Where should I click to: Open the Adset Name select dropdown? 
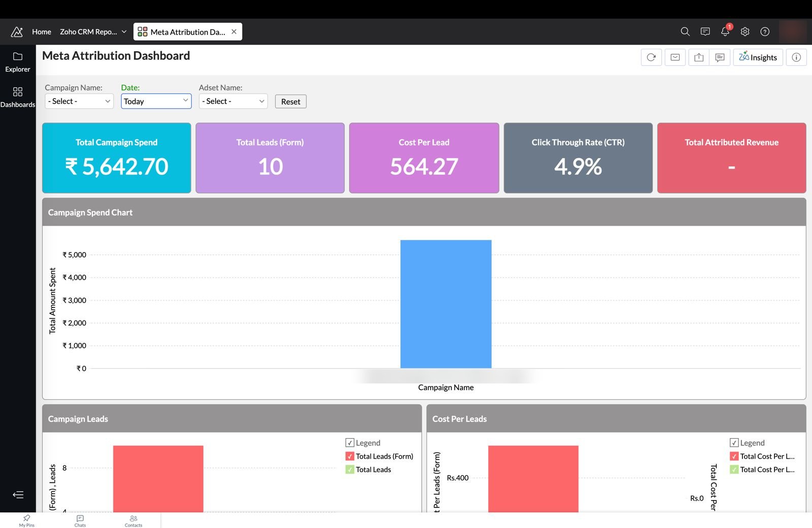pos(233,101)
